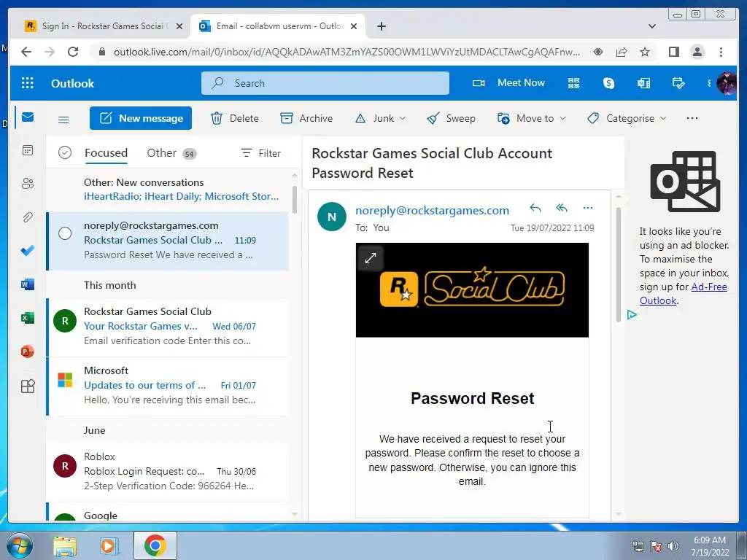The height and width of the screenshot is (560, 747).
Task: Open Calendar from the left rail
Action: click(28, 150)
